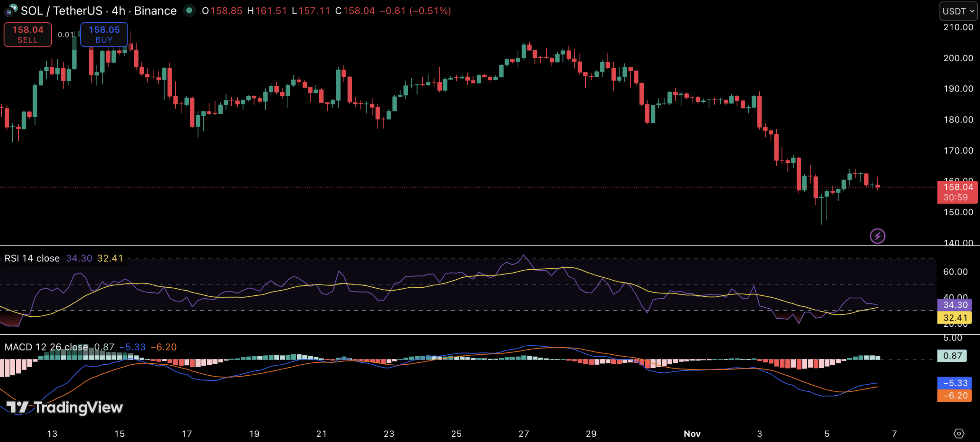
Task: Select the RSI 14 close legend
Action: [32, 258]
